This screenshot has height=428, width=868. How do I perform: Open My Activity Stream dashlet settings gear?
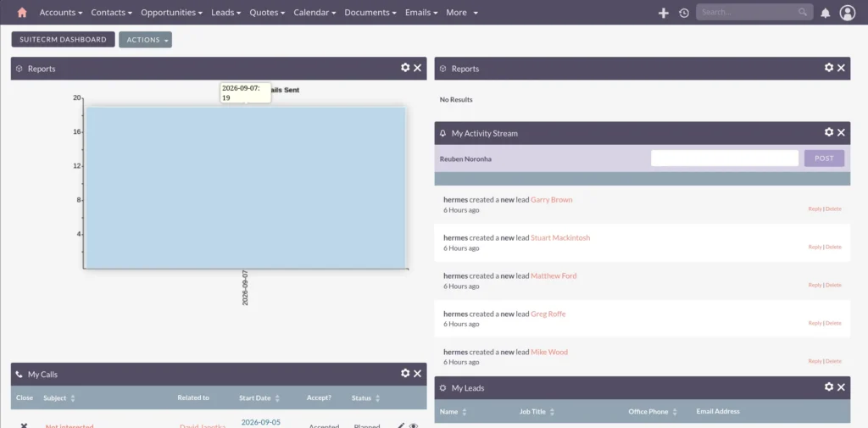[x=829, y=132]
